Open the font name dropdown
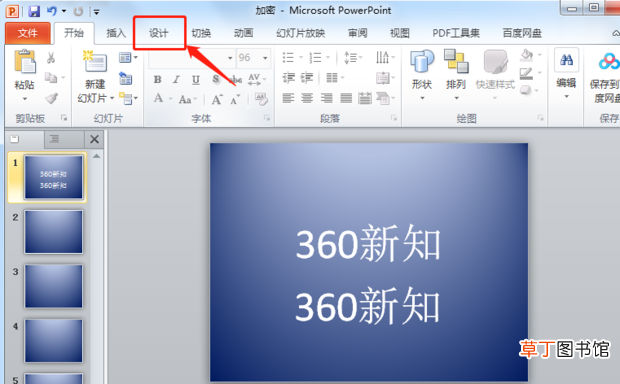The image size is (620, 384). coord(230,58)
